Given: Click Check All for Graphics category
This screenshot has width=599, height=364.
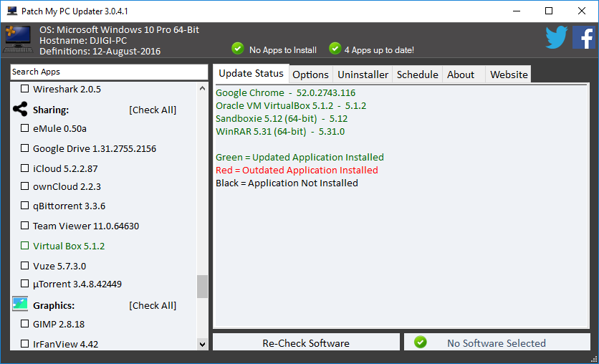Looking at the screenshot, I should [x=153, y=305].
